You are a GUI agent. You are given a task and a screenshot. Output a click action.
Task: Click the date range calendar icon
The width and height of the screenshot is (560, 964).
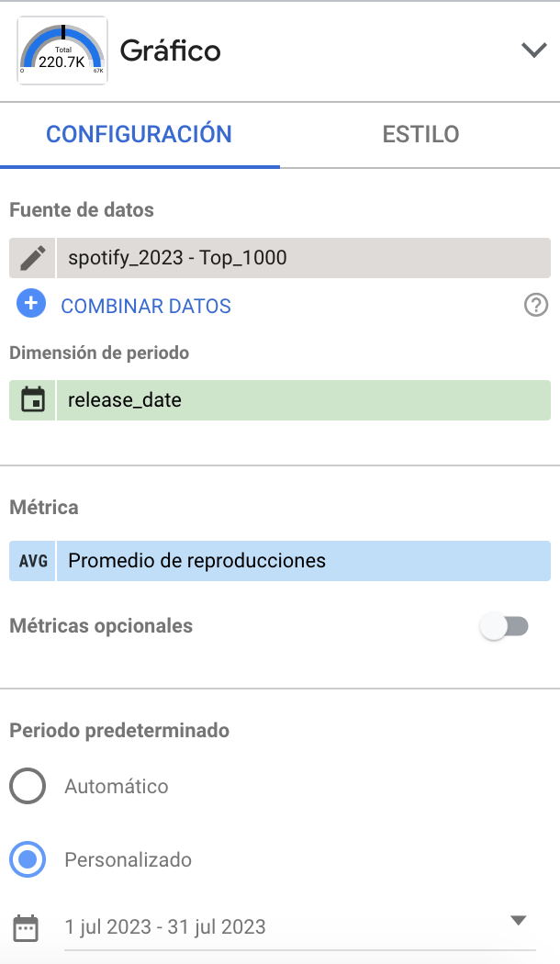pyautogui.click(x=27, y=927)
